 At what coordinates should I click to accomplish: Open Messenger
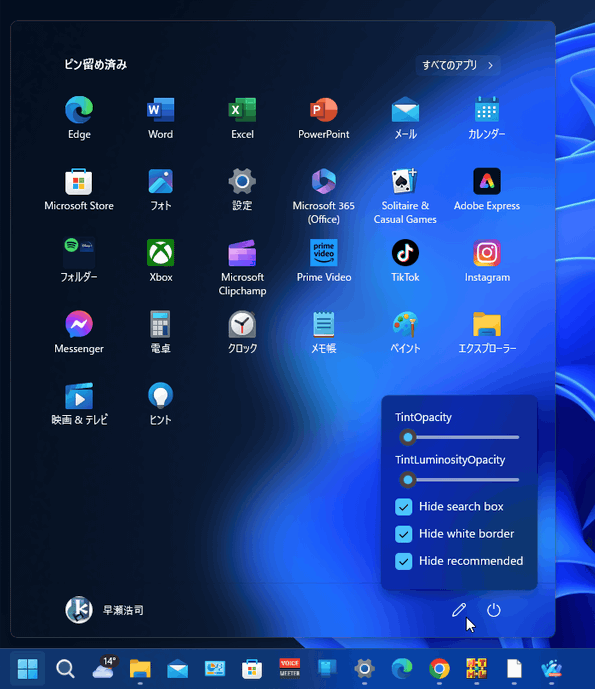(79, 332)
